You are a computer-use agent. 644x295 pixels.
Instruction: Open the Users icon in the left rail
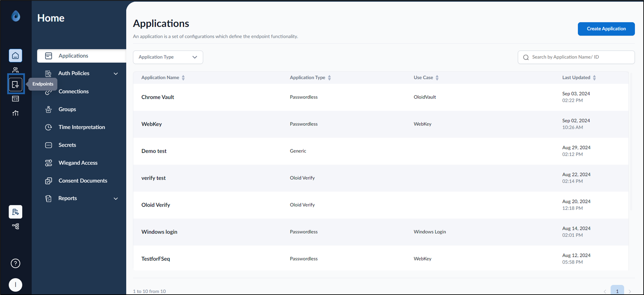[x=15, y=70]
